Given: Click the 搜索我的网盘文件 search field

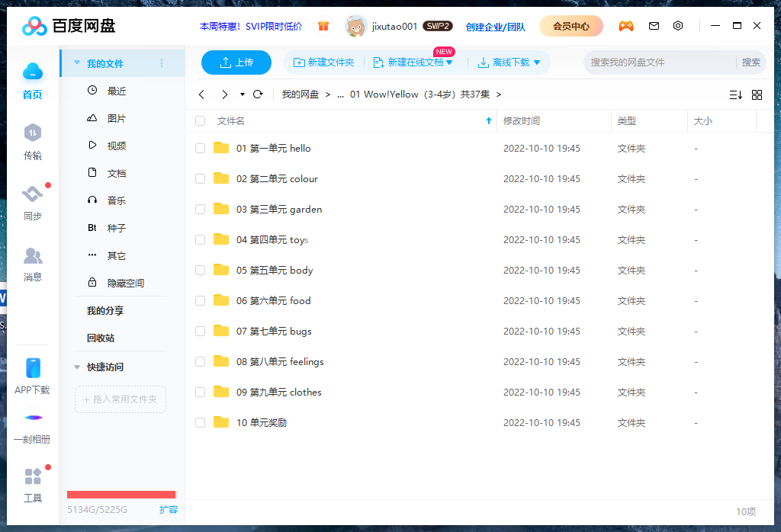Looking at the screenshot, I should click(x=660, y=62).
